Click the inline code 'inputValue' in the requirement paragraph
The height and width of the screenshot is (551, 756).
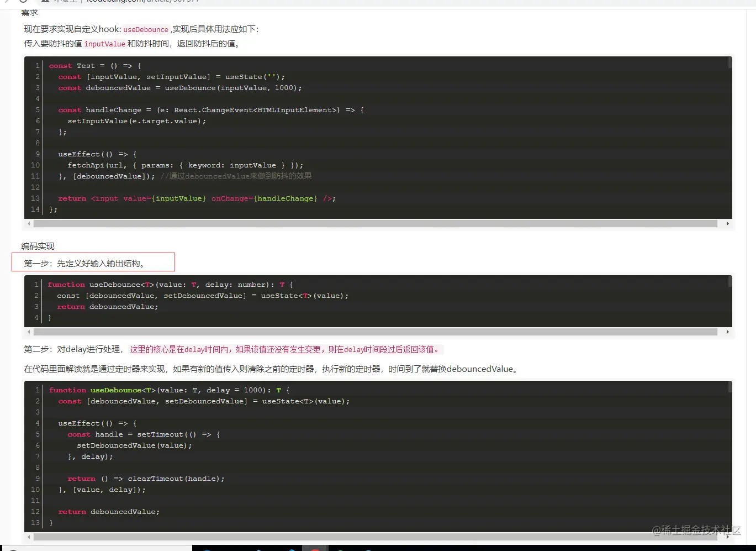[x=105, y=44]
